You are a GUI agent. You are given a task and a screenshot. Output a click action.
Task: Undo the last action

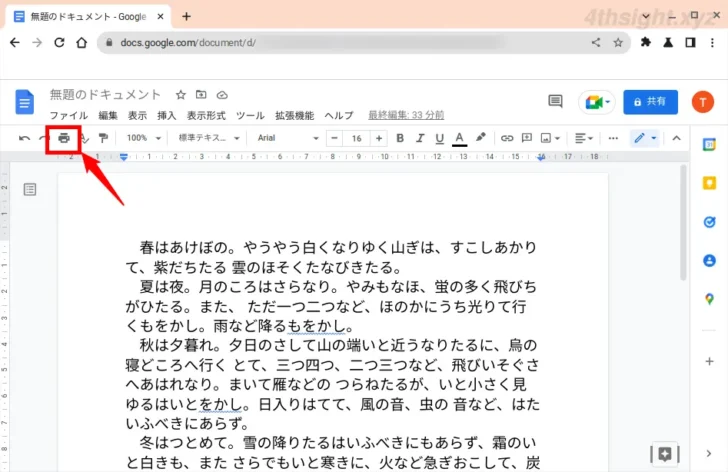tap(24, 138)
